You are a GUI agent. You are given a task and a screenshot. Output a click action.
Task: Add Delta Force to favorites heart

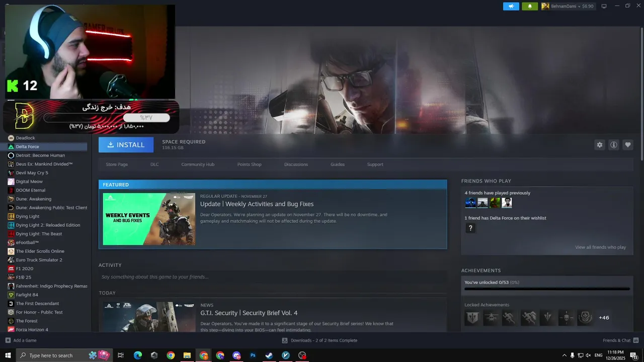point(628,145)
